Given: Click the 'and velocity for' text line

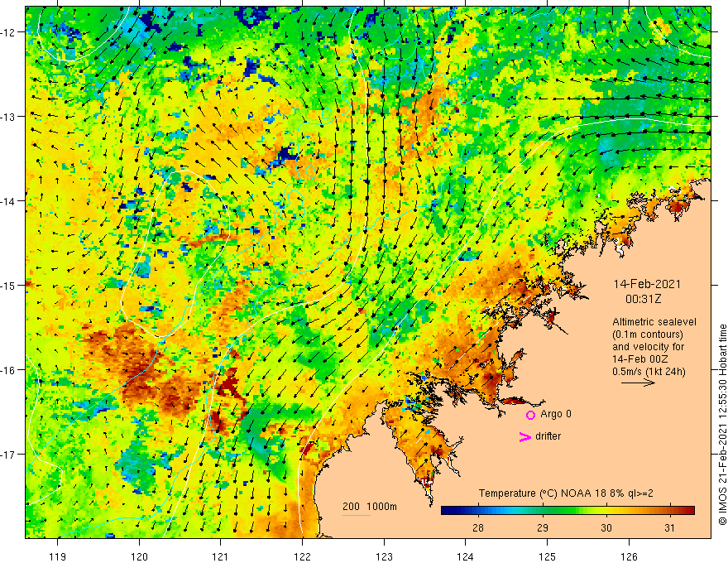Looking at the screenshot, I should (648, 347).
